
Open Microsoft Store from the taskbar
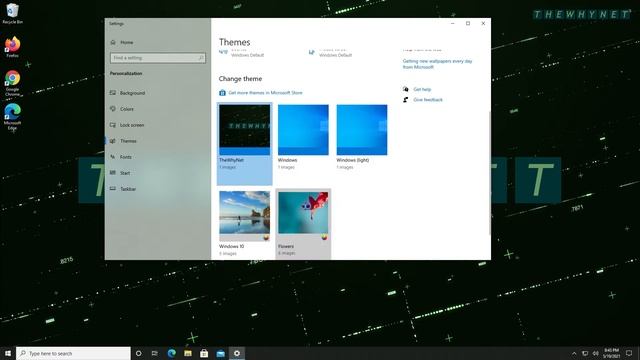point(204,353)
